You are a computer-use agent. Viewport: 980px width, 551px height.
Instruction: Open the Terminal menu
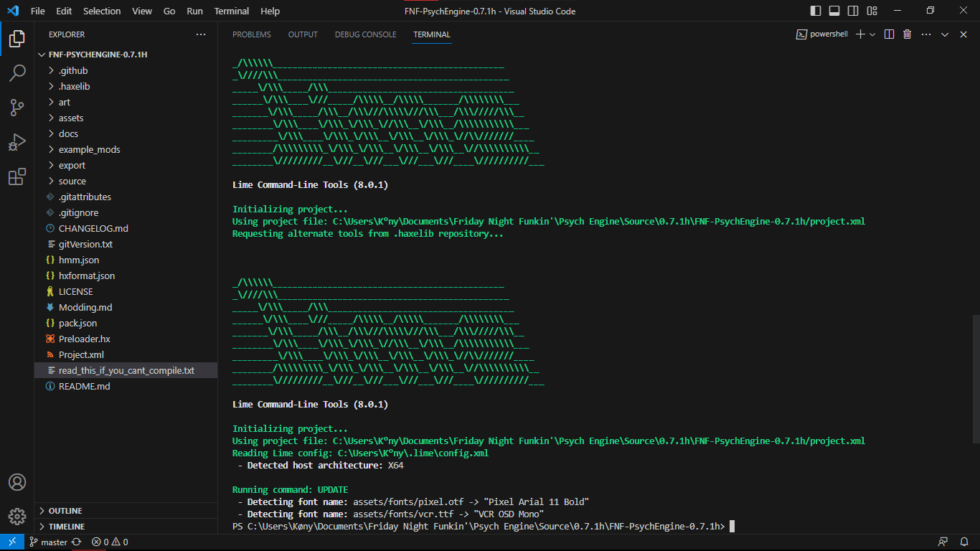tap(231, 11)
